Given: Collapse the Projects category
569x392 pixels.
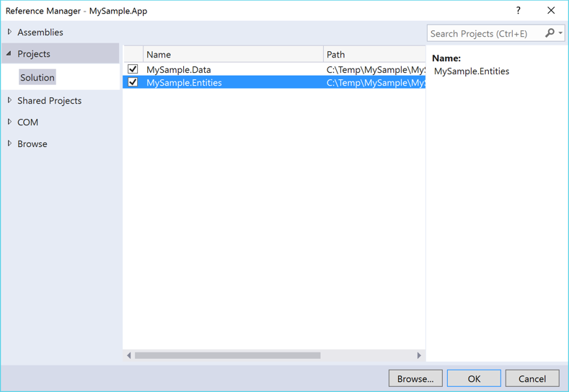Looking at the screenshot, I should click(x=9, y=54).
